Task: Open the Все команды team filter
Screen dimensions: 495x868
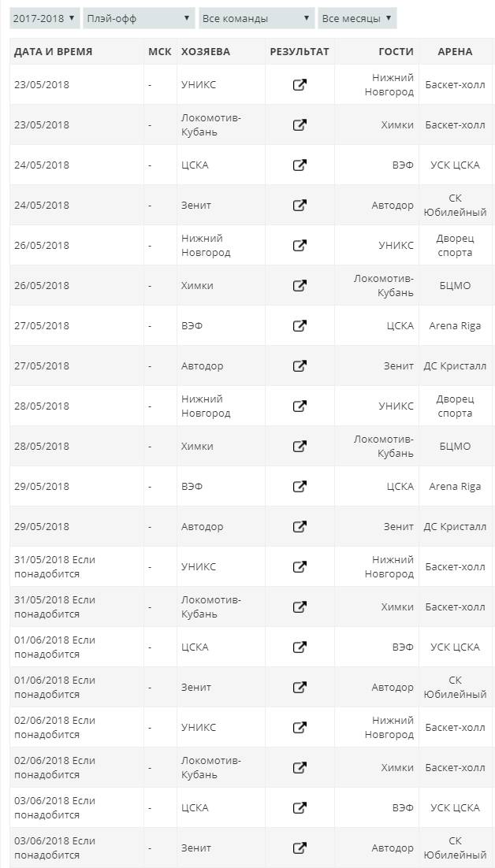Action: pos(255,18)
